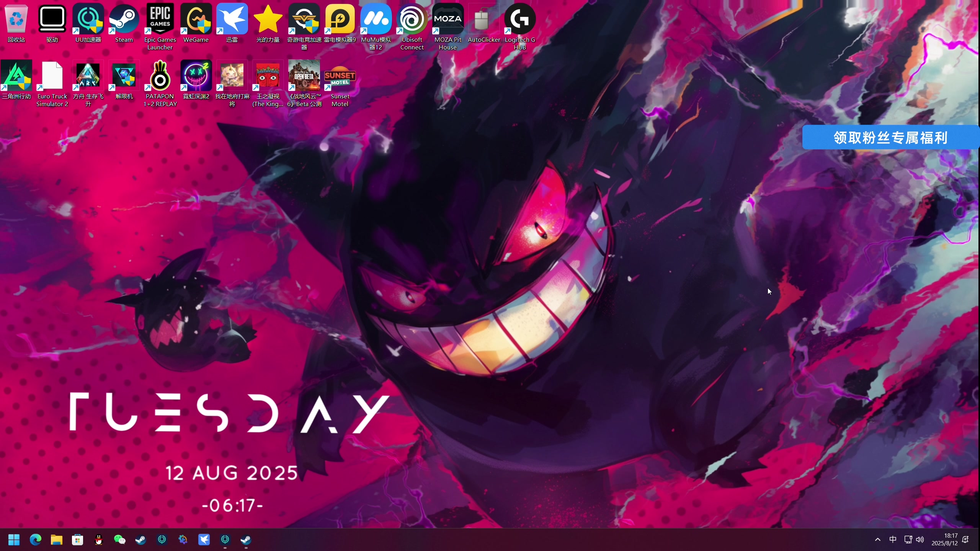Open the Windows Start menu
This screenshot has height=551, width=980.
pos(14,540)
